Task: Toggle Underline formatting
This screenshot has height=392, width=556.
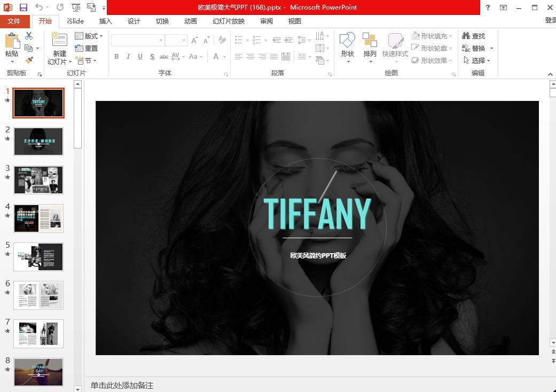Action: coord(140,57)
